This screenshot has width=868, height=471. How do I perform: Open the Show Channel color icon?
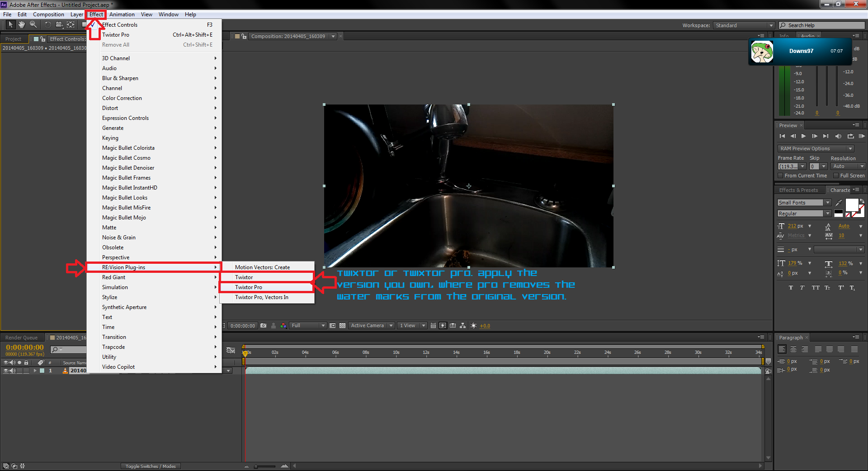283,325
